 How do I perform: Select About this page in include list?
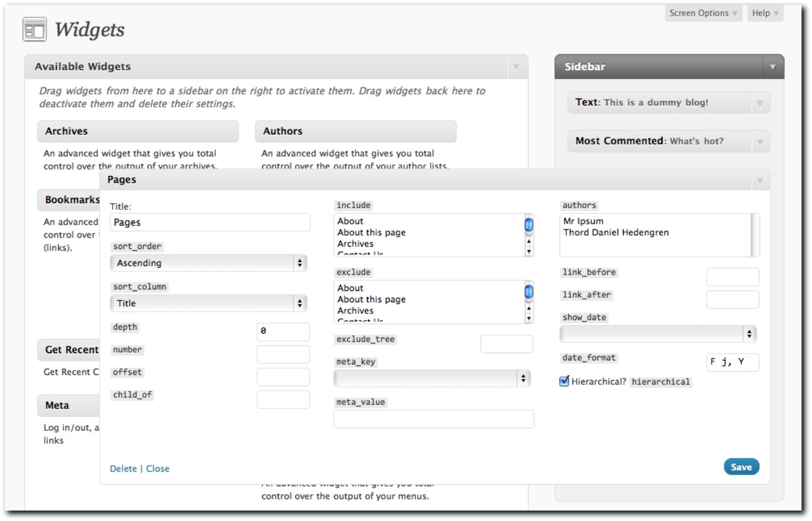point(371,232)
